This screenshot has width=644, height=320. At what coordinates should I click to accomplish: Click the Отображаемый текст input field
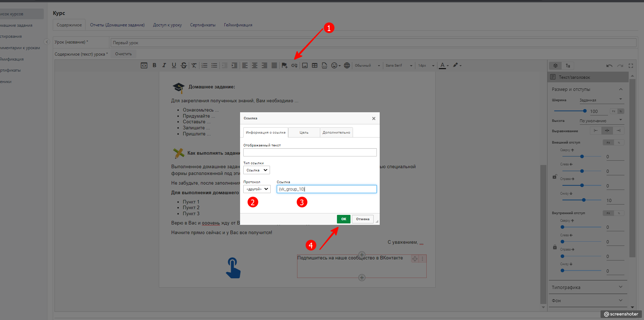point(310,153)
